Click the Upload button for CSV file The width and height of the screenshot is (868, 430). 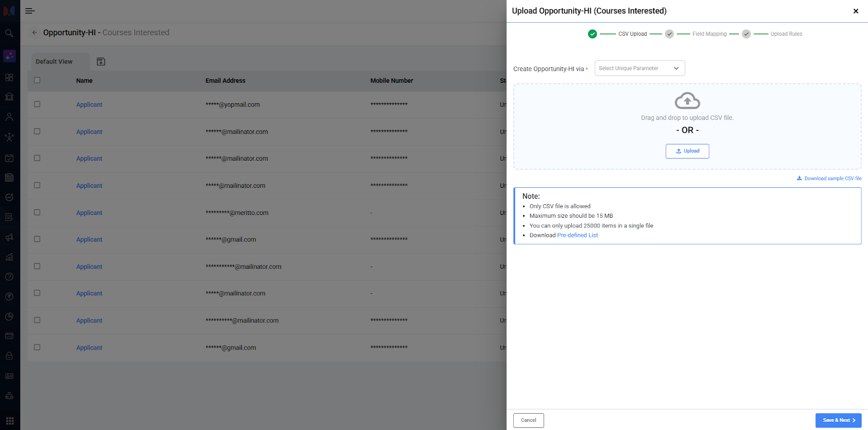687,151
